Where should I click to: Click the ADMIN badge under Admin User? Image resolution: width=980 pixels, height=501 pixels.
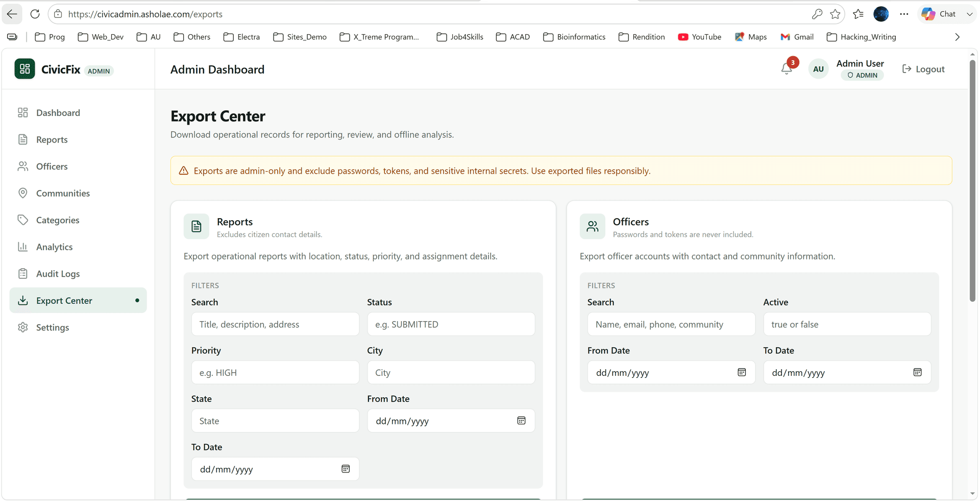coord(862,75)
